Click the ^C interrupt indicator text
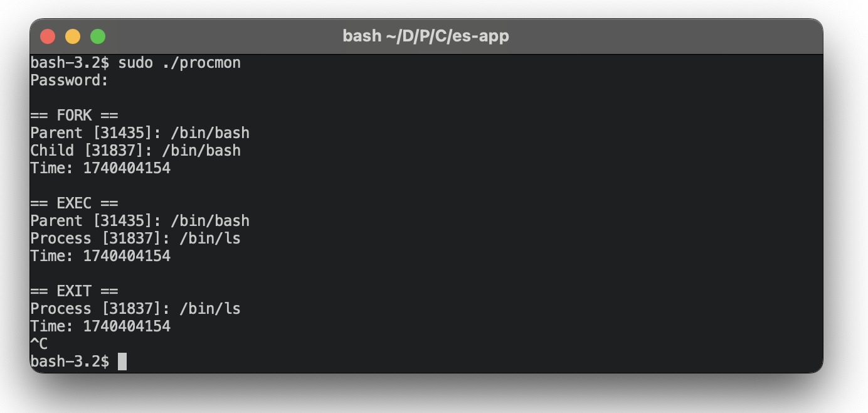Screen dimensions: 868x413 point(38,343)
